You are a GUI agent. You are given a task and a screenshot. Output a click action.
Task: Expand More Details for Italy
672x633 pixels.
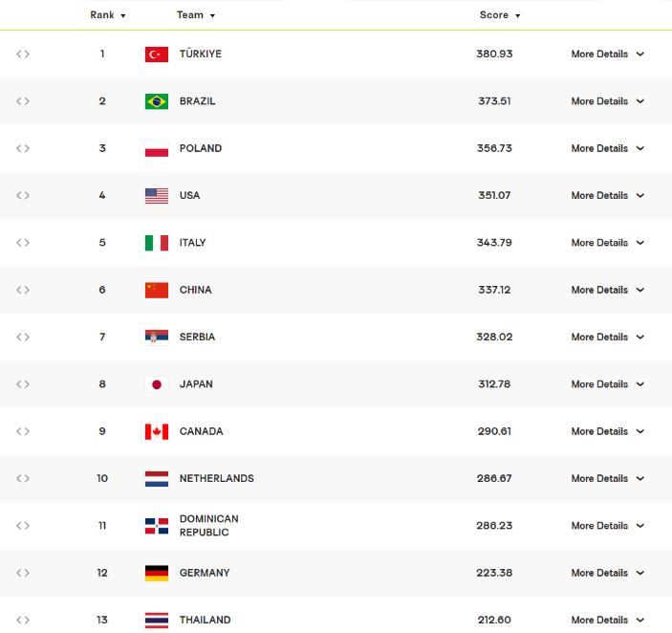coord(607,243)
